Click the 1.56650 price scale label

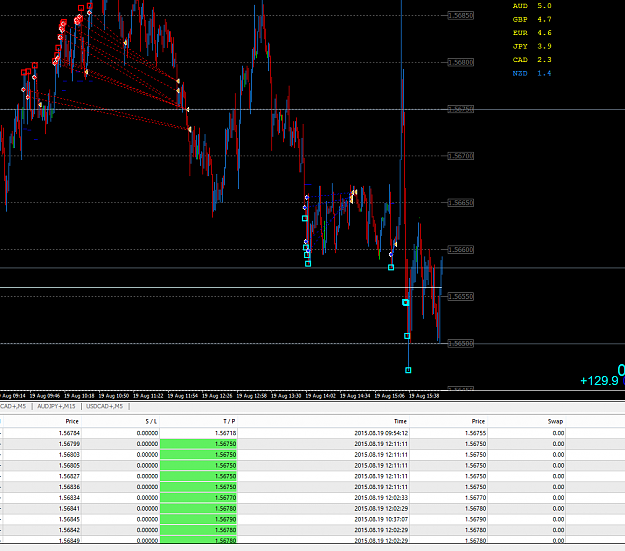click(x=461, y=203)
